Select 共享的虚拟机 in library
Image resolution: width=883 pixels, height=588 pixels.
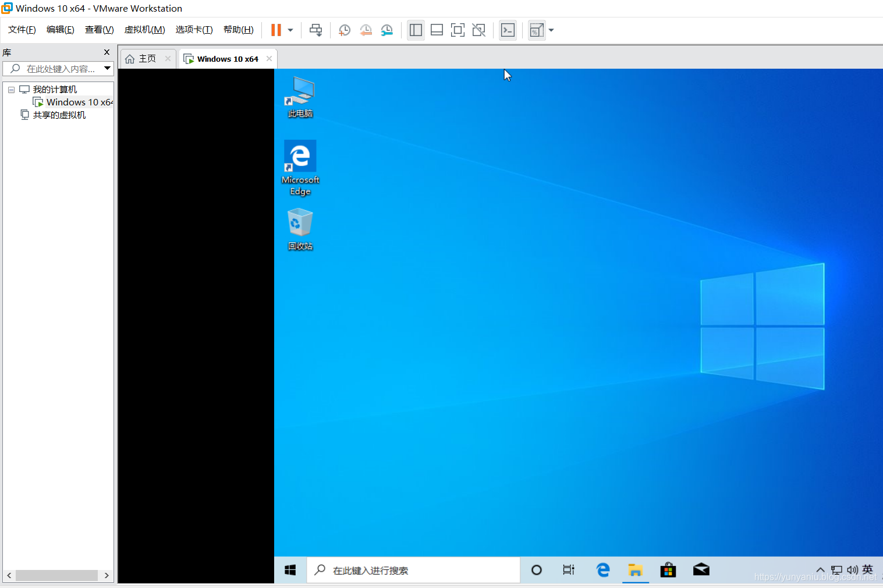coord(59,115)
